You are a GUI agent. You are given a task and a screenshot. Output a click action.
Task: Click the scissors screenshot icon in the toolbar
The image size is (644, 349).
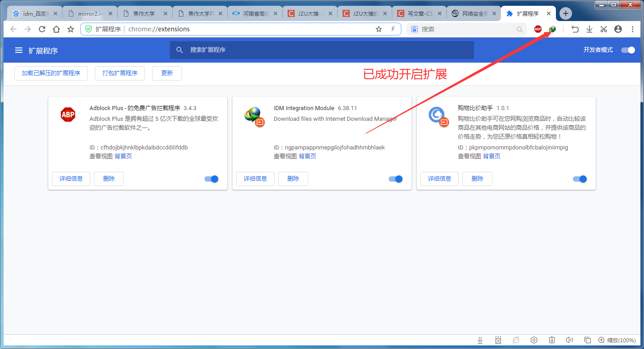point(604,29)
